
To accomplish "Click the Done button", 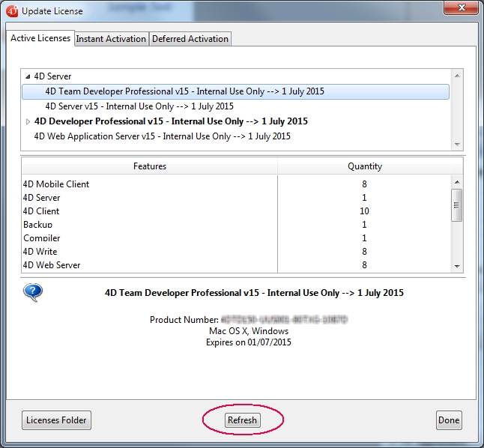I will click(x=448, y=420).
